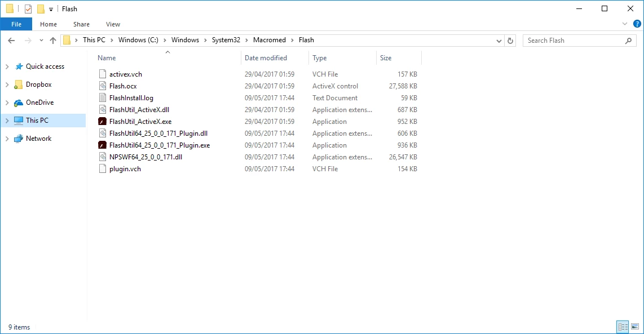Select OneDrive in the navigation pane

[40, 103]
